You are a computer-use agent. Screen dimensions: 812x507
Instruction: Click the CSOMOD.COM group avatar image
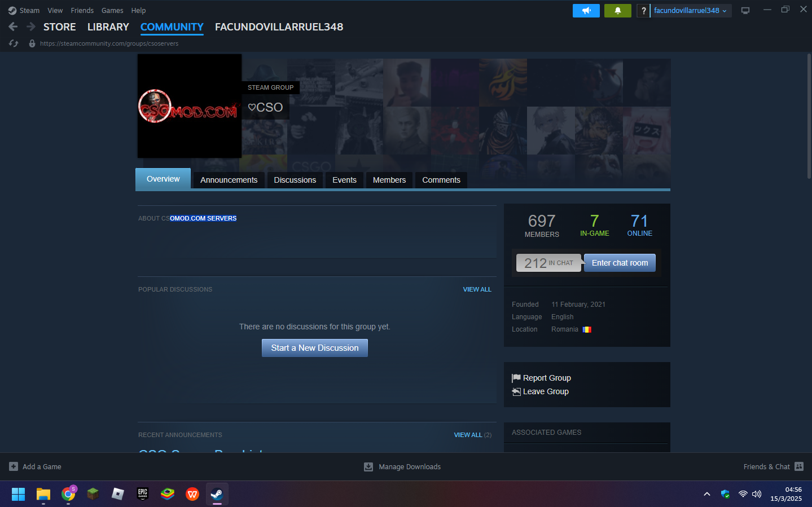coord(189,106)
